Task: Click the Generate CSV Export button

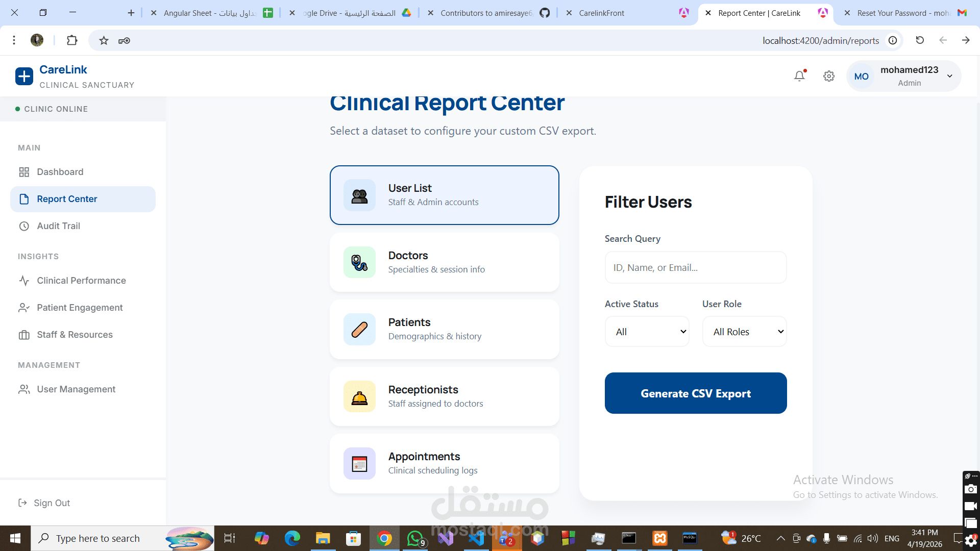Action: pyautogui.click(x=695, y=393)
